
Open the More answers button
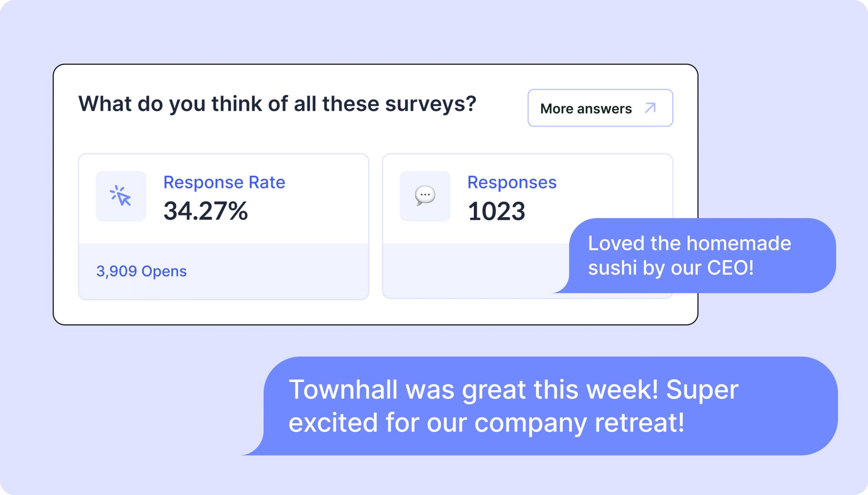click(x=600, y=108)
